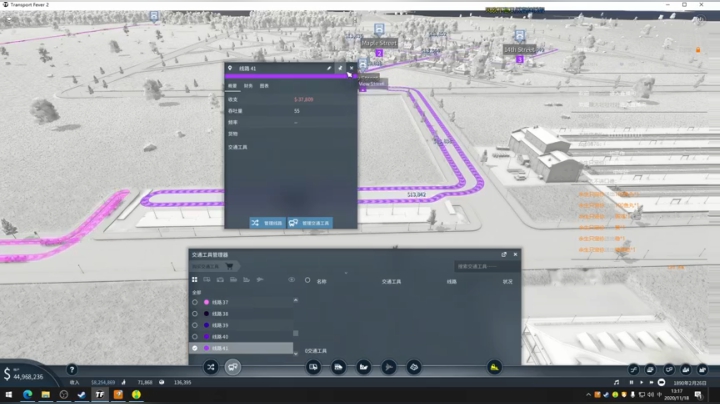Open the first map layer icon at bottom right
Screen dimensions: 720x404
coord(634,369)
